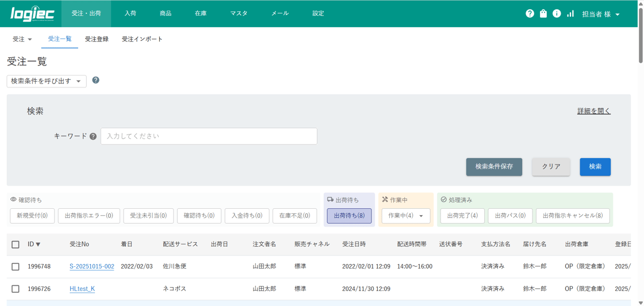Check the row for order 1996748
Image resolution: width=644 pixels, height=306 pixels.
click(x=16, y=267)
